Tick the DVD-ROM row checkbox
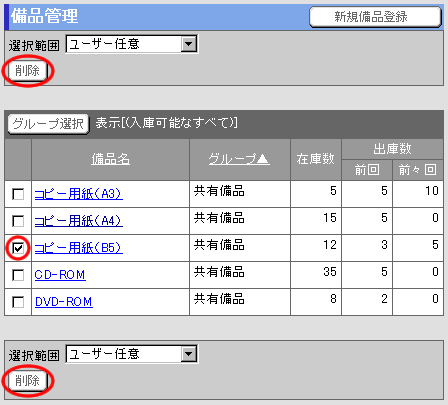448x405 pixels. [x=18, y=302]
